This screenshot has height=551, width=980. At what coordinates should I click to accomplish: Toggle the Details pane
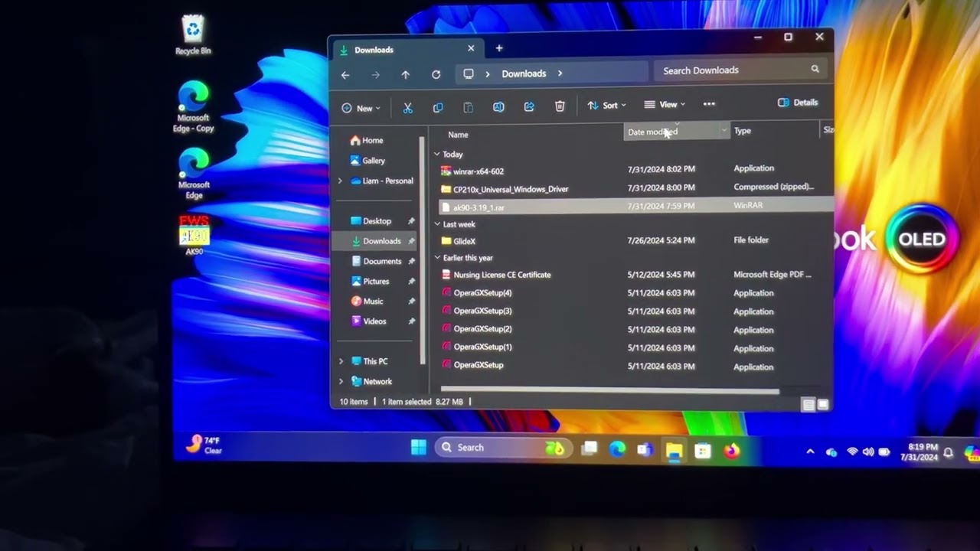[798, 103]
